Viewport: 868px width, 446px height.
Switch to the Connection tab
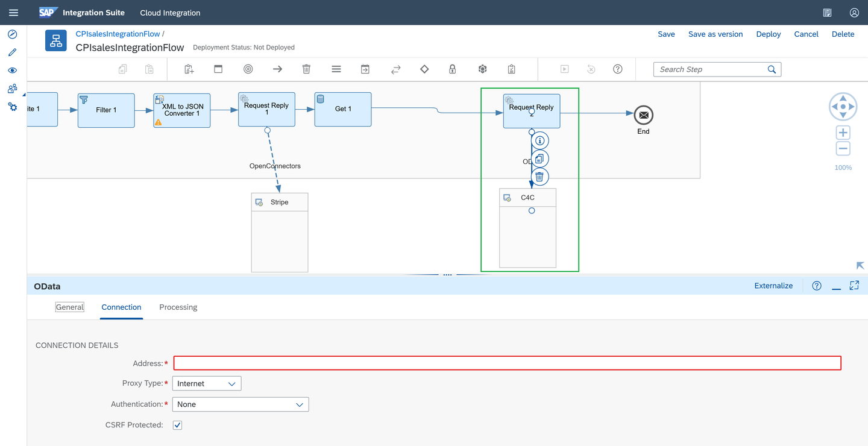tap(121, 307)
